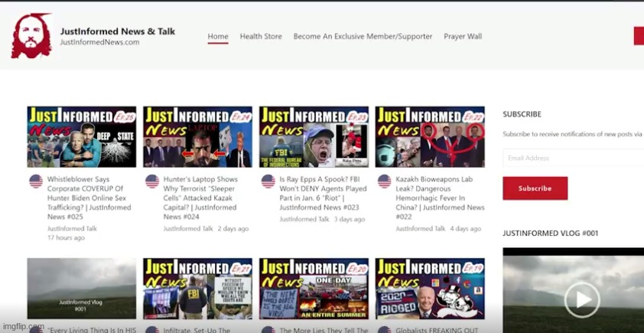The image size is (644, 333).
Task: Click JustInformed Talk author under Kazakh post
Action: coord(421,229)
